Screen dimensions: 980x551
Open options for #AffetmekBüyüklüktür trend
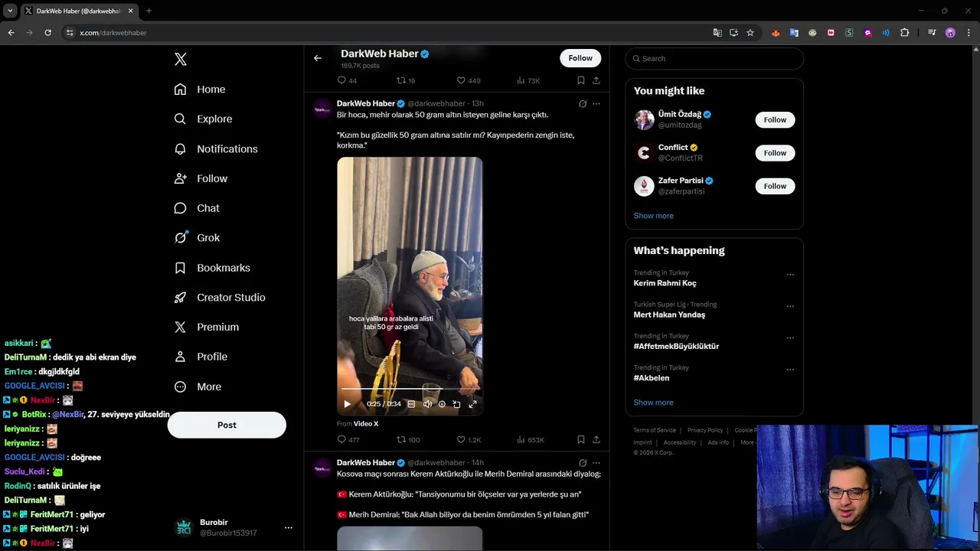(790, 337)
